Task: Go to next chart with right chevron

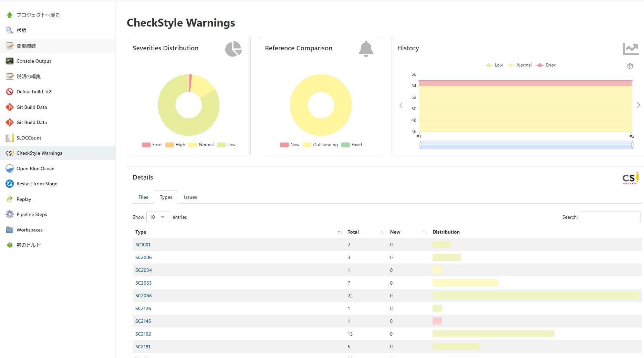Action: pyautogui.click(x=638, y=105)
